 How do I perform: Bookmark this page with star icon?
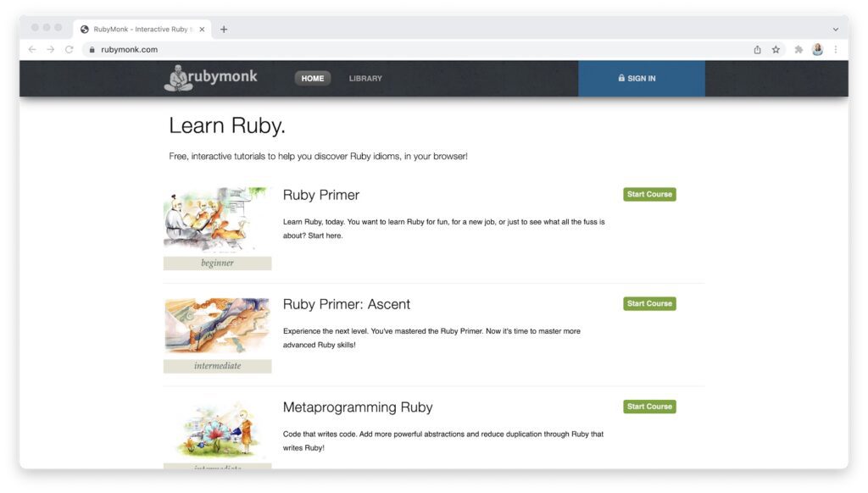tap(776, 49)
